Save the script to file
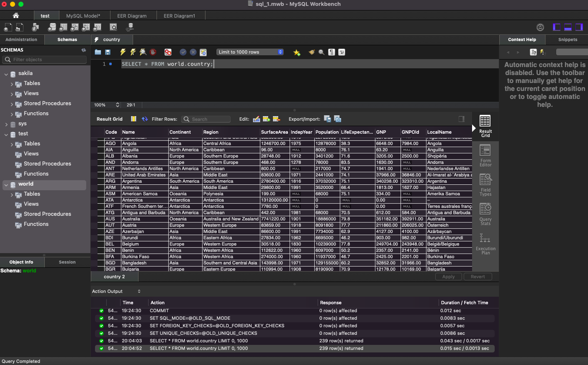This screenshot has height=365, width=588. point(108,52)
